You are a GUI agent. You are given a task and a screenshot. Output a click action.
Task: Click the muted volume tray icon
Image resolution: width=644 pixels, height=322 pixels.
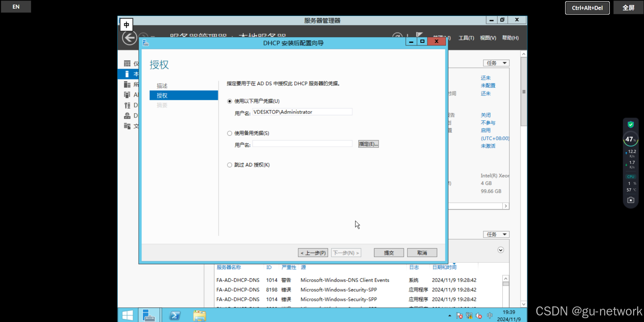[479, 316]
